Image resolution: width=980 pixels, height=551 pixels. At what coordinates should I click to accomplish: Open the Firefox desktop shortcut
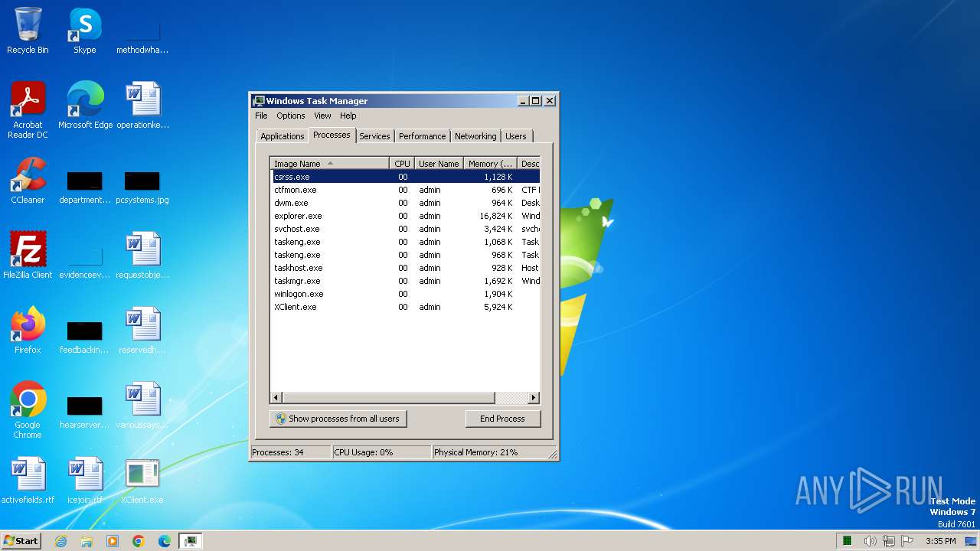(28, 331)
